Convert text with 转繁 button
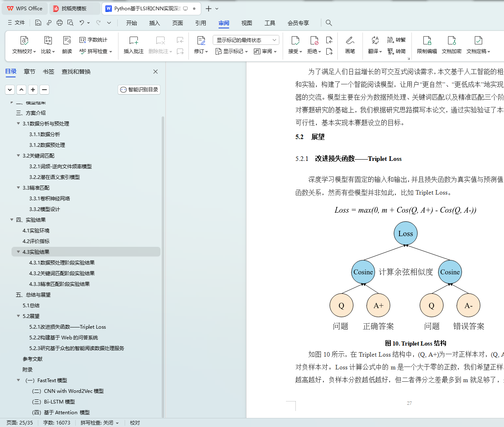 click(x=397, y=40)
